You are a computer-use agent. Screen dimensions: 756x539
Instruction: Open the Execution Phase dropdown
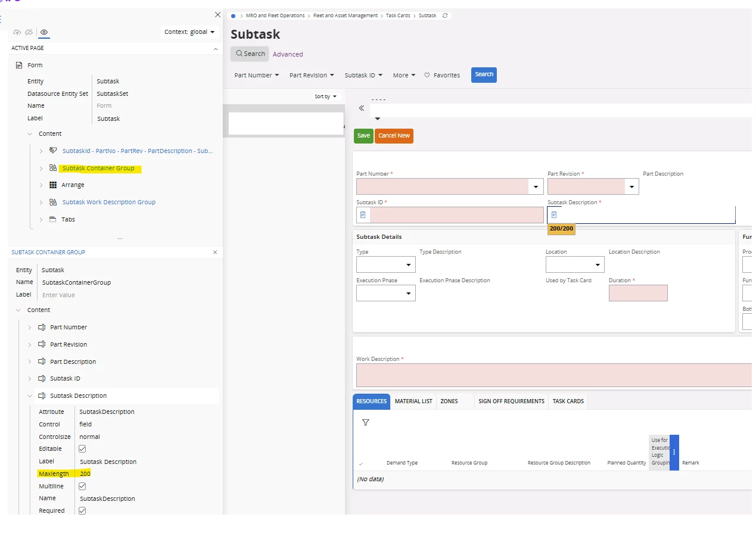click(409, 294)
